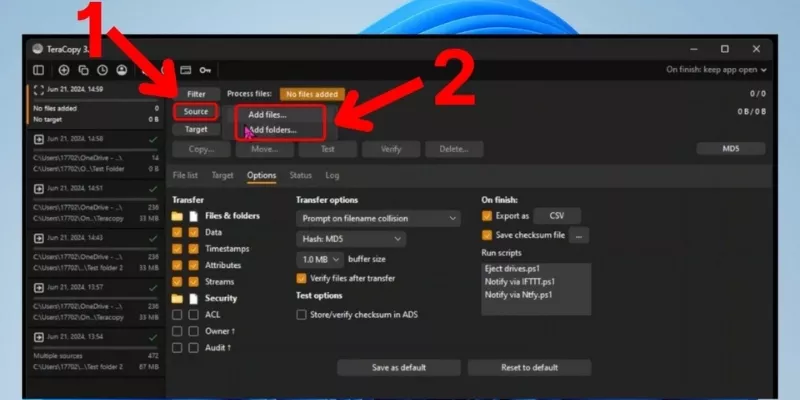Screen dimensions: 800x400
Task: Uncheck the Save checksum file checkbox
Action: coord(487,235)
